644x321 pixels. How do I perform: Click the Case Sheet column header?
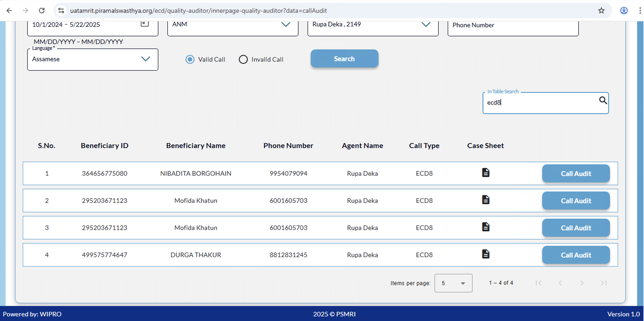(x=485, y=146)
